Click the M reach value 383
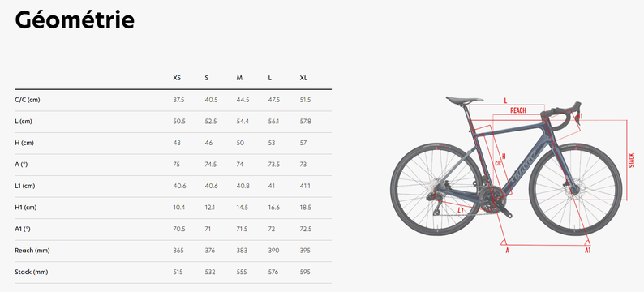 [x=242, y=251]
